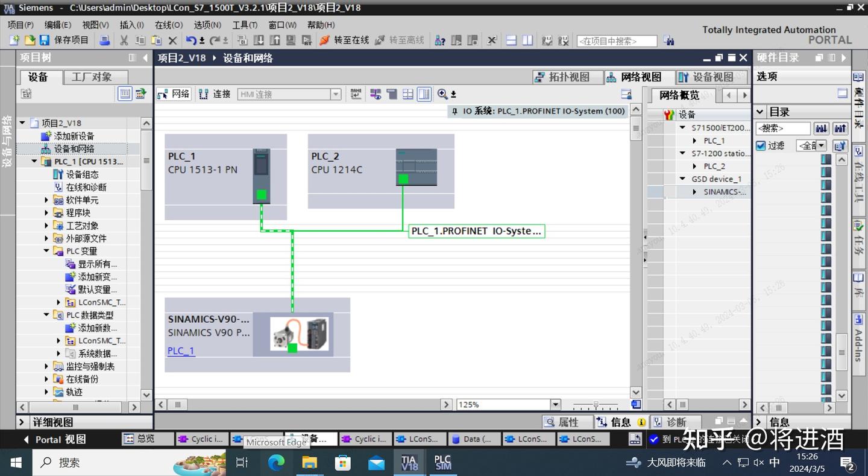The image size is (868, 476).
Task: Click the undo arrow icon
Action: [191, 40]
